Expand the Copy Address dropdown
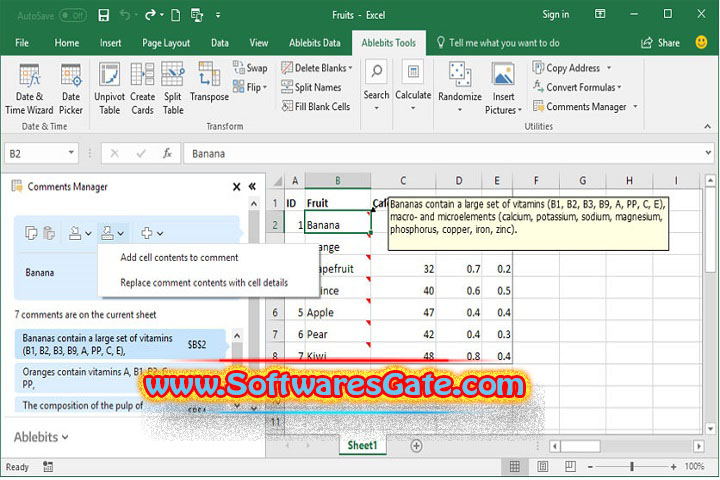The width and height of the screenshot is (720, 480). [609, 68]
